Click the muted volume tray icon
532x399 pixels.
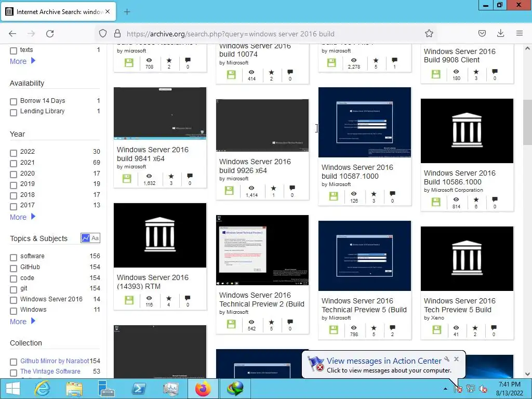[483, 389]
